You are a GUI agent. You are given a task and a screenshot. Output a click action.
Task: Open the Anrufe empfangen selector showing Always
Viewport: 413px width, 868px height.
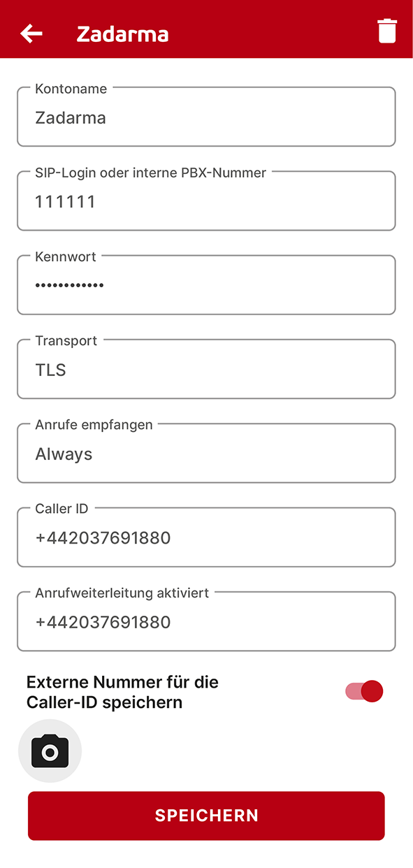coord(206,453)
